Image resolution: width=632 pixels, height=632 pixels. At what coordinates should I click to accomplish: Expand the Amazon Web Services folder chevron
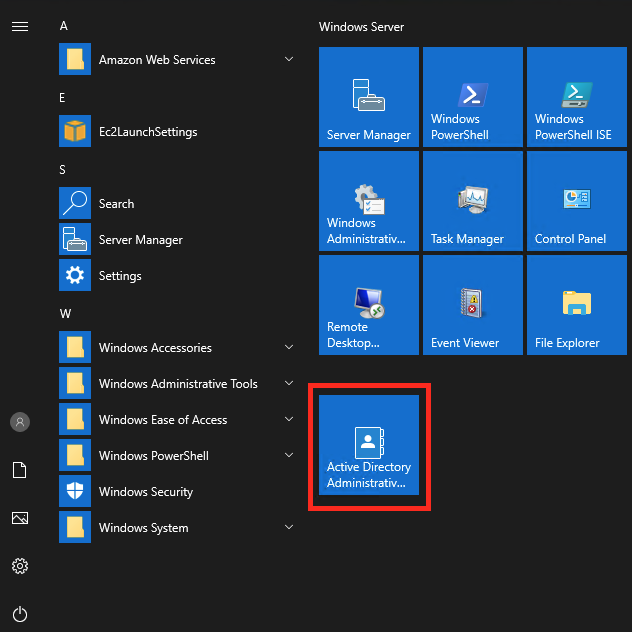click(x=289, y=59)
